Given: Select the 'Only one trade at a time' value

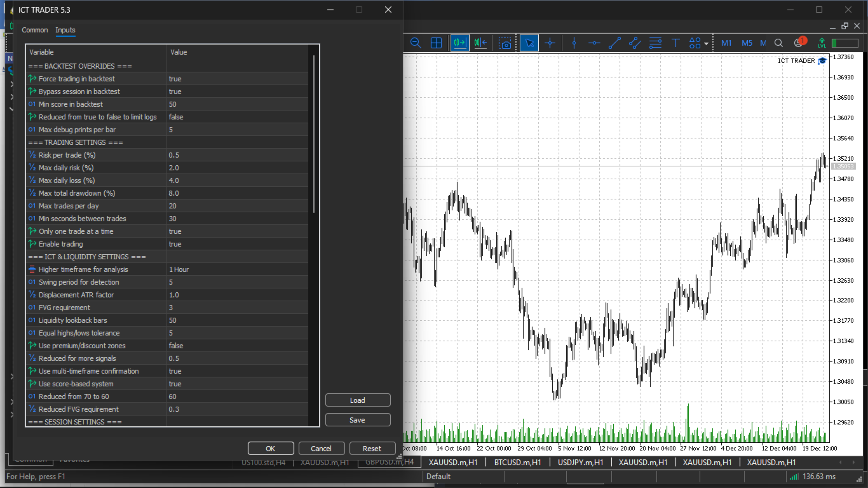Looking at the screenshot, I should (x=238, y=231).
